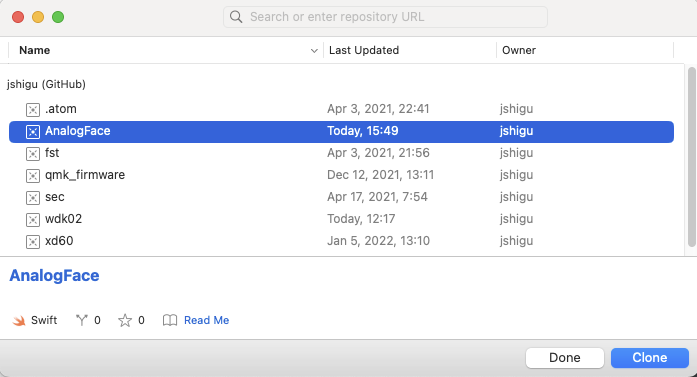Click the date Apr 17, 2021, 7:54
Screen dimensions: 697x377
pos(377,197)
